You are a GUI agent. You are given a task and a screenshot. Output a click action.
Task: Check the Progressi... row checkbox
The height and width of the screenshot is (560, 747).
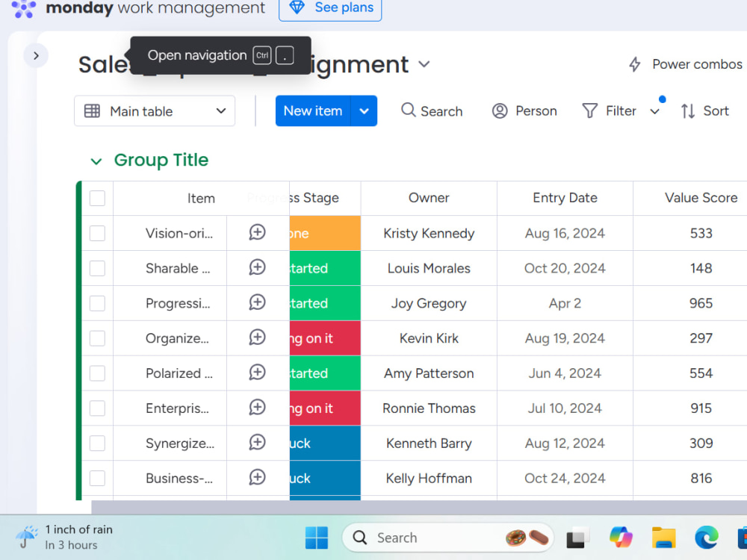[97, 303]
